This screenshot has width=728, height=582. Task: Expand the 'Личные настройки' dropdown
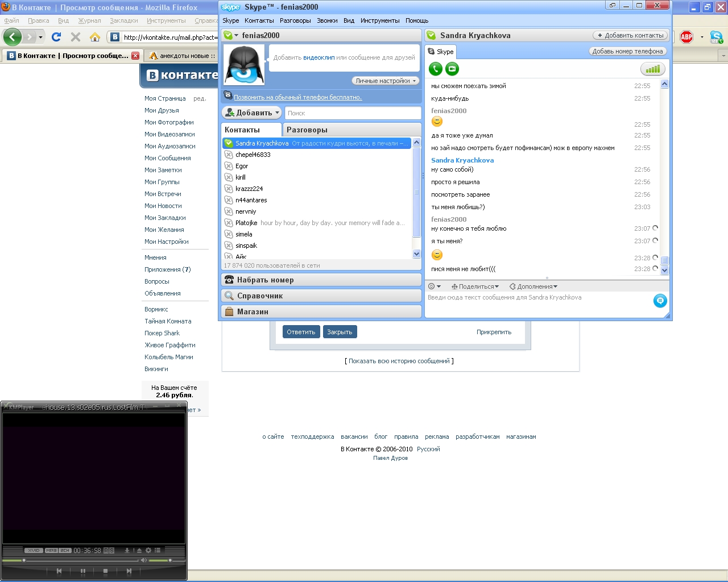pyautogui.click(x=386, y=81)
